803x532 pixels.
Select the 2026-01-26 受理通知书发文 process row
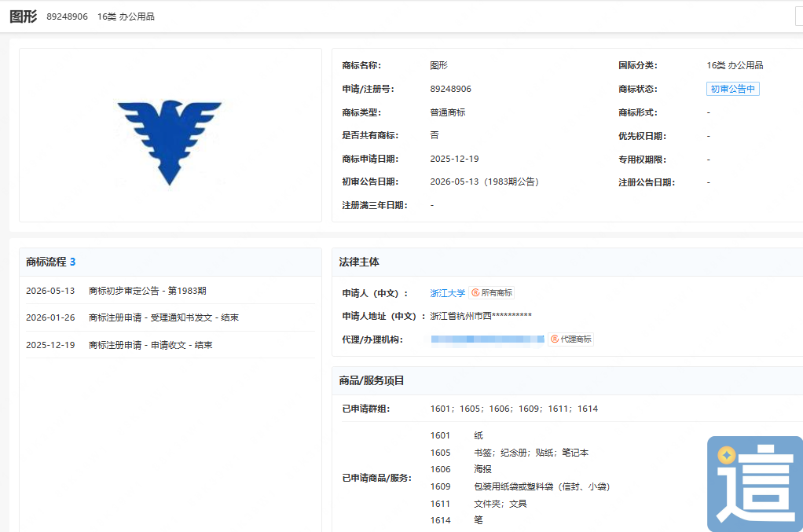pyautogui.click(x=170, y=317)
